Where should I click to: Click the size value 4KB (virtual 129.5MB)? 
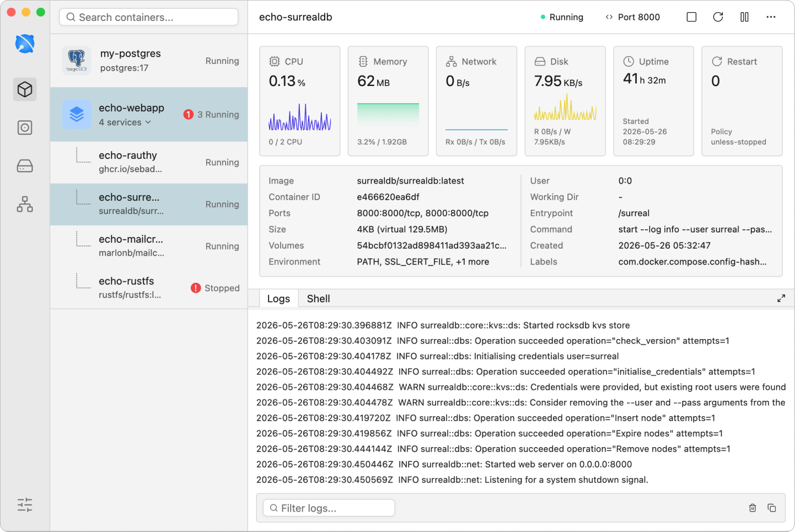pyautogui.click(x=402, y=229)
